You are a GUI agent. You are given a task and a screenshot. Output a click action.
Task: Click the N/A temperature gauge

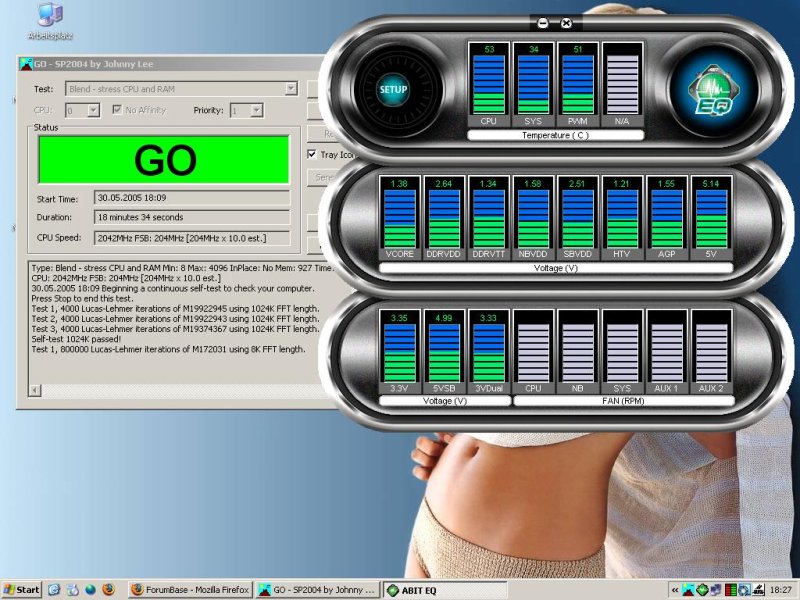click(622, 85)
